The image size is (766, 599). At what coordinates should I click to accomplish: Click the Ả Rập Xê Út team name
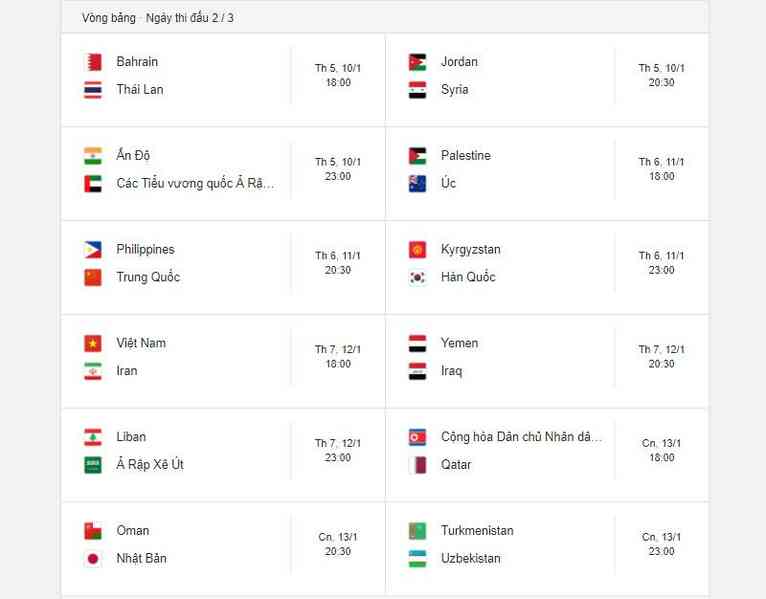150,464
